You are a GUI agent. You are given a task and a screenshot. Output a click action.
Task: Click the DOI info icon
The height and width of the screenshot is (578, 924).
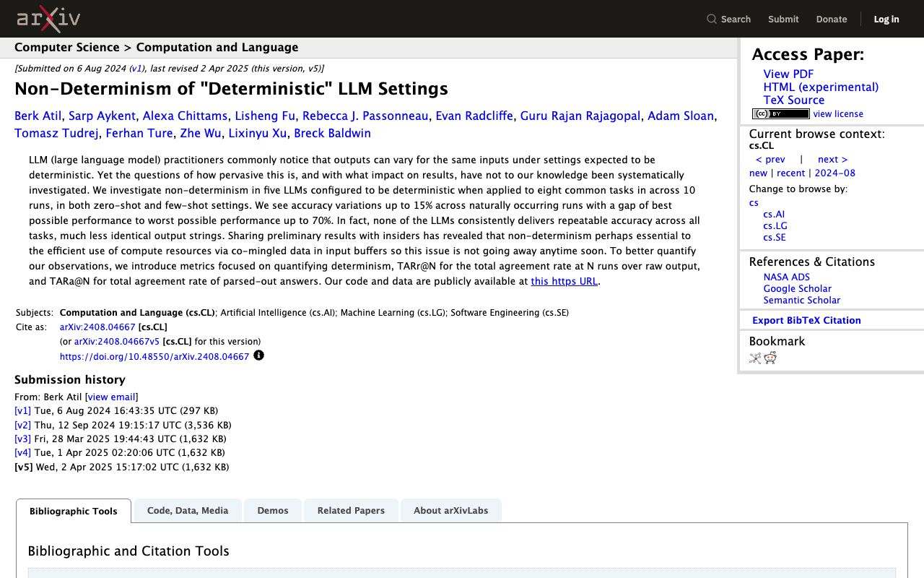point(258,355)
